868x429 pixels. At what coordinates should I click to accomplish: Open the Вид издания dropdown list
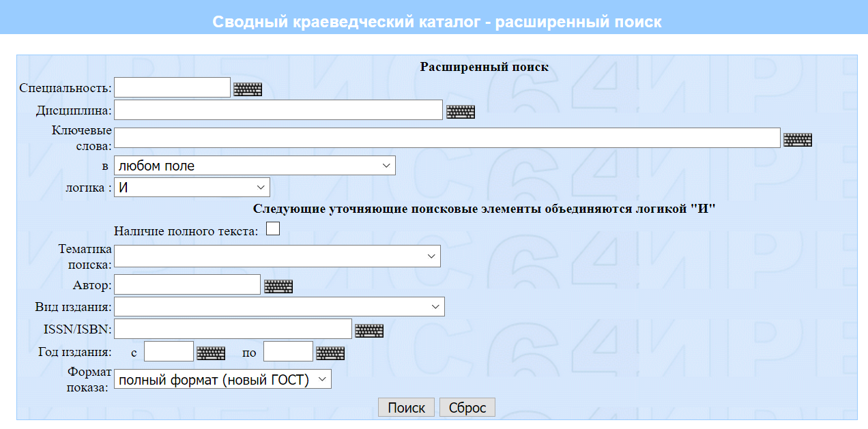pos(279,307)
